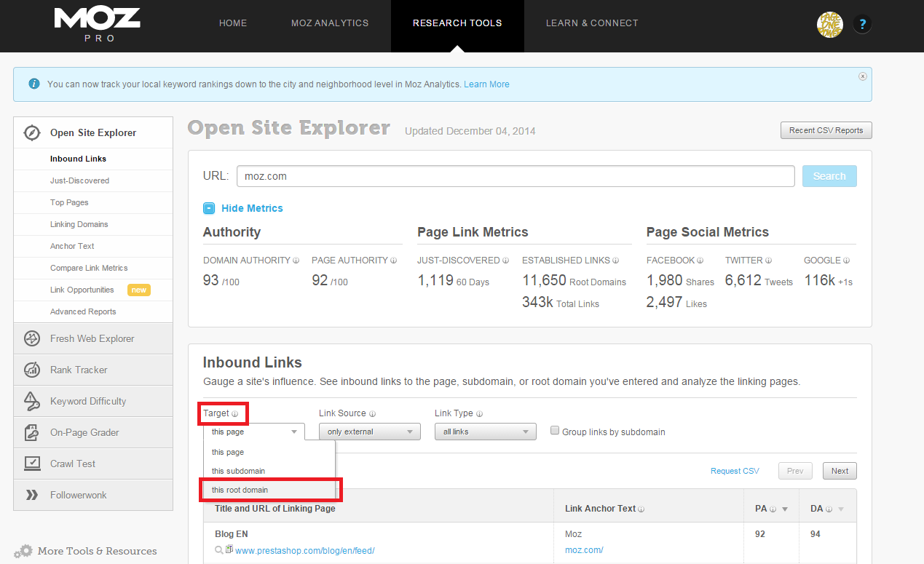Click the user profile avatar
The image size is (924, 564).
coord(829,24)
